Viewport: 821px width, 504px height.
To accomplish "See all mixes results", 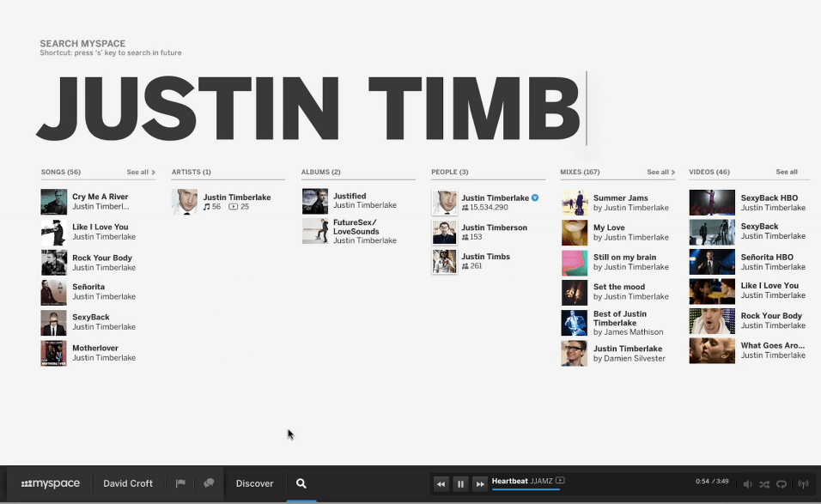I will tap(660, 172).
